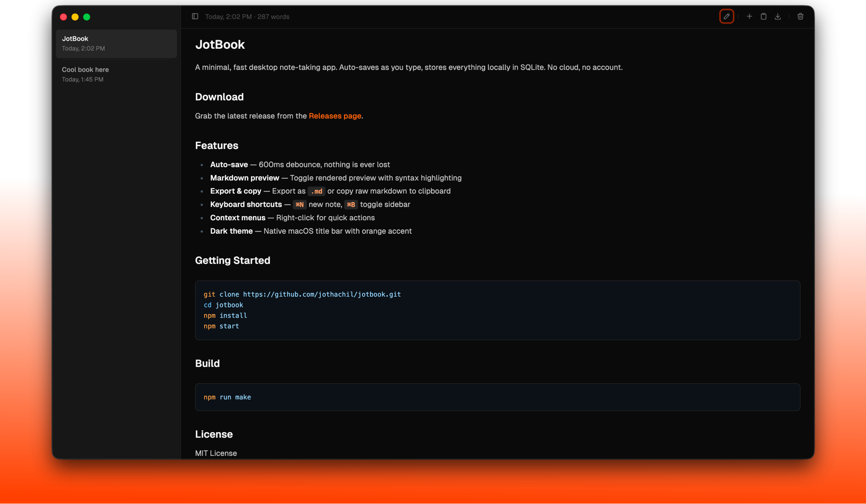This screenshot has width=866, height=504.
Task: Click the timestamp Today, 2:02 PM
Action: click(229, 16)
